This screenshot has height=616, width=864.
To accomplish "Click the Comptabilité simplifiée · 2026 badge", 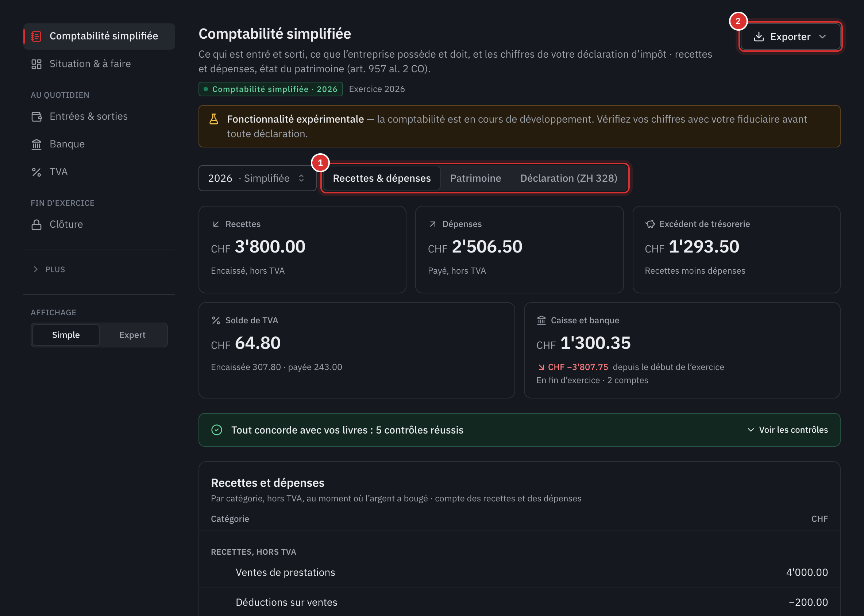I will click(270, 89).
